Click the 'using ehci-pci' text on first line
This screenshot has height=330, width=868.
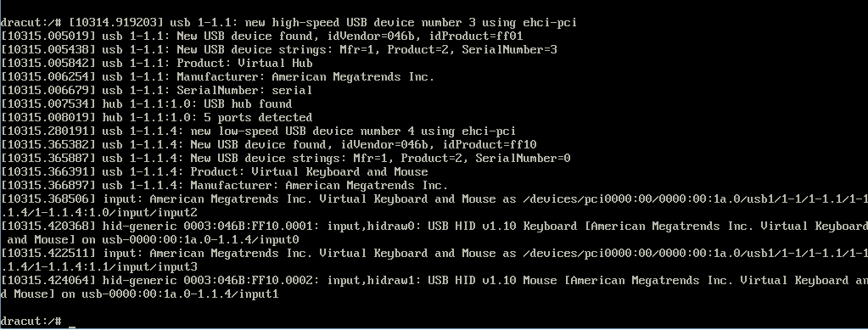529,23
